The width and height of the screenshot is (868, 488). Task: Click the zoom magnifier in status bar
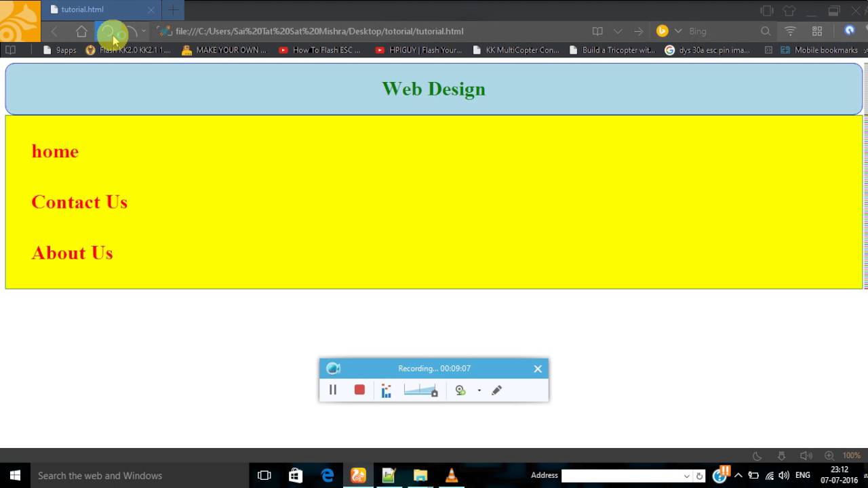click(x=829, y=456)
